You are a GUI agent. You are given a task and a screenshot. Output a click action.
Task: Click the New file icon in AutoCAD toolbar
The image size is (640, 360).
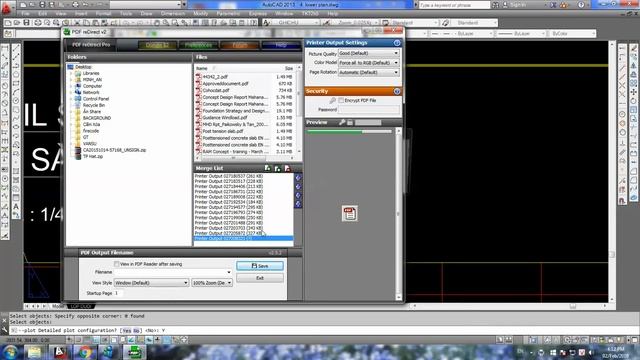click(x=8, y=23)
